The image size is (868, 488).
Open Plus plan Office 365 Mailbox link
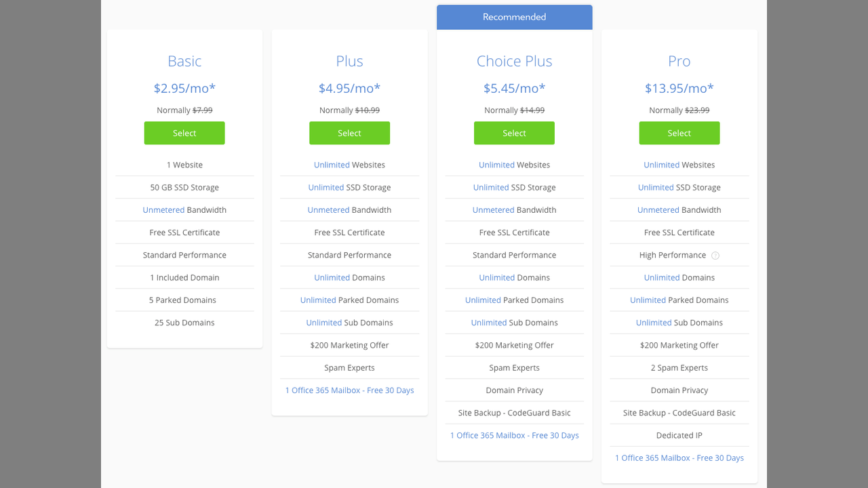[349, 390]
